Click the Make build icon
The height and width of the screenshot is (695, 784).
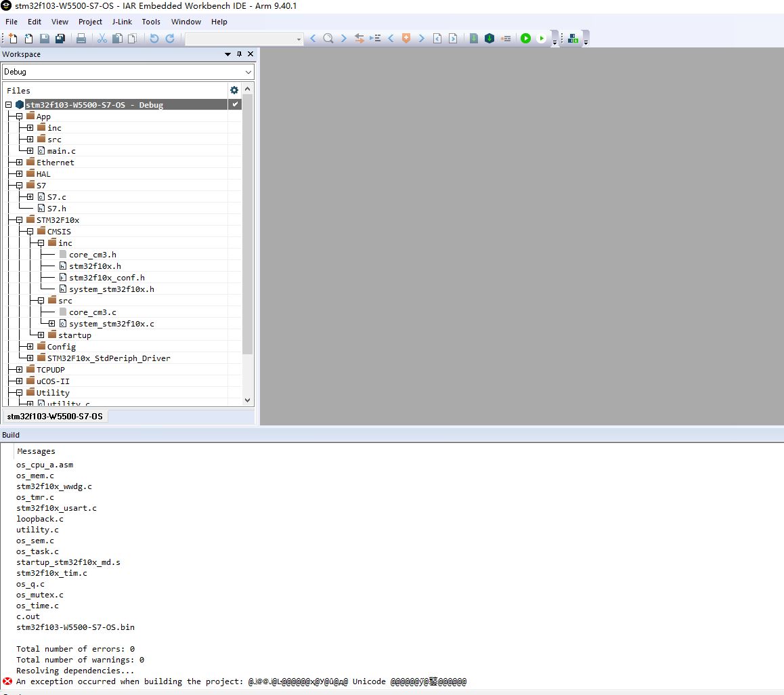pyautogui.click(x=489, y=39)
